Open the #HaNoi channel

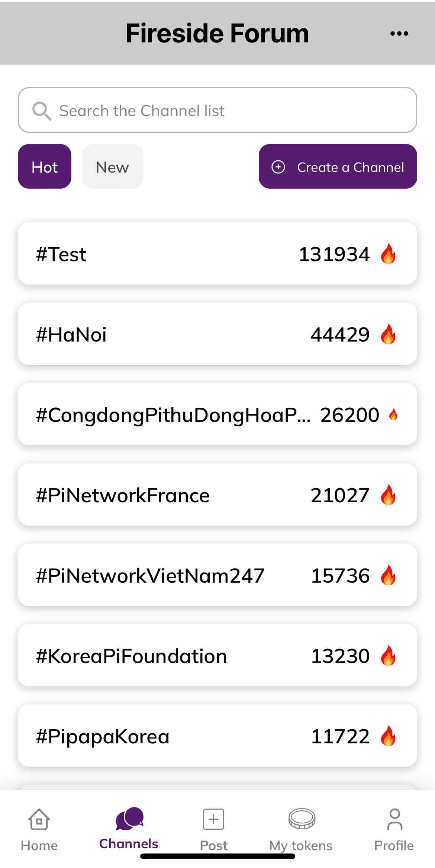(x=217, y=334)
